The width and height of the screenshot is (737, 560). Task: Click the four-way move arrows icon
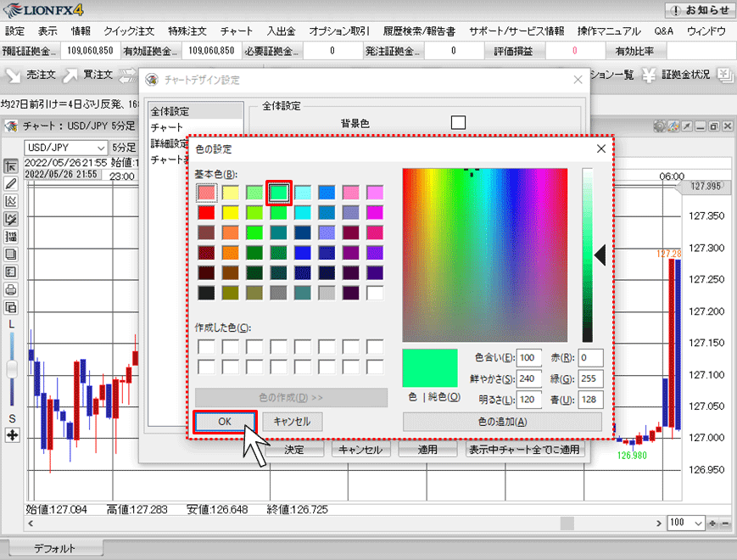[x=12, y=435]
